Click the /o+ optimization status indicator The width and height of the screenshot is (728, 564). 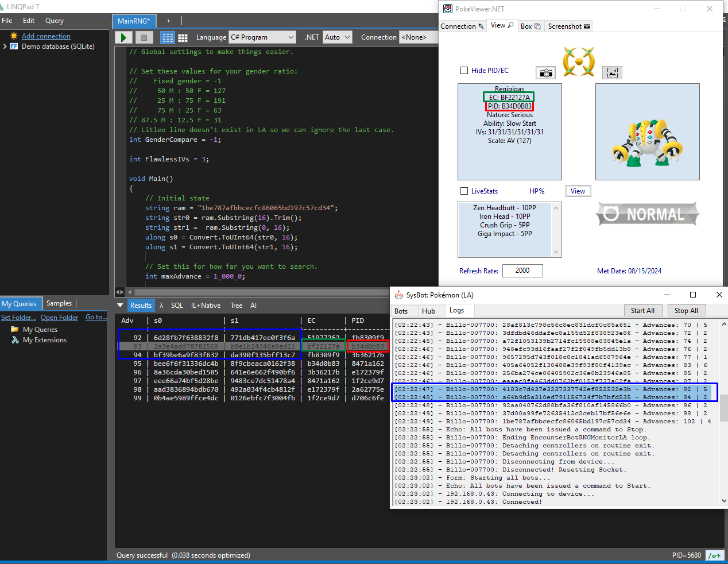tap(714, 555)
